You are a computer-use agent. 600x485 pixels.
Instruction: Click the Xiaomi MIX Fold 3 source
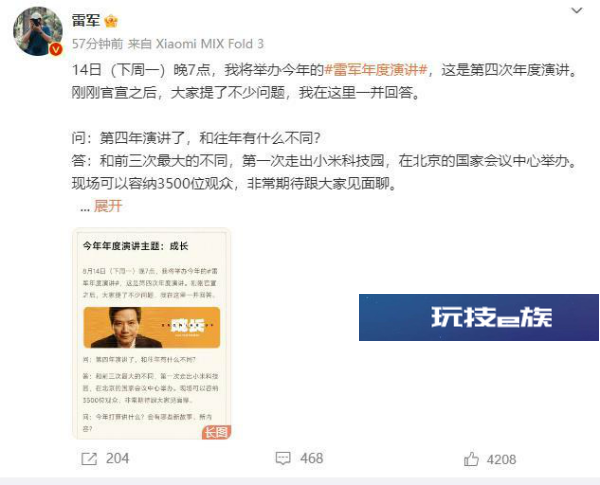(x=209, y=44)
